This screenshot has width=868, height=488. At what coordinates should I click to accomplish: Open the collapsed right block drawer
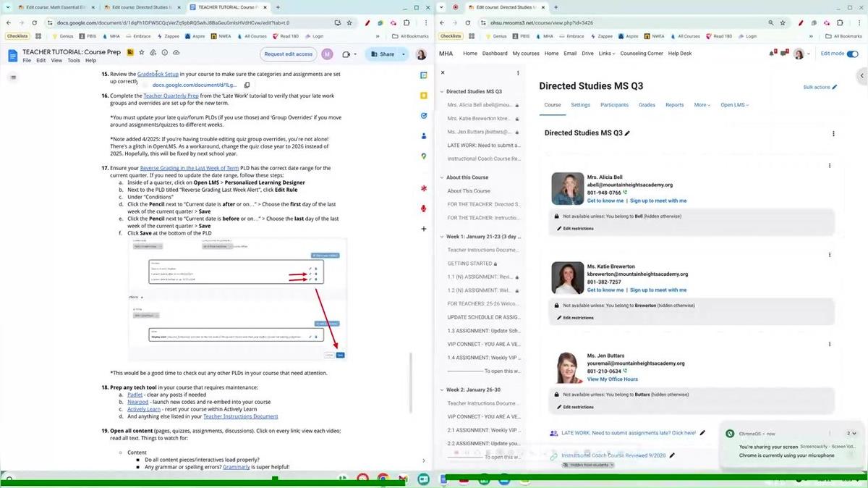861,76
